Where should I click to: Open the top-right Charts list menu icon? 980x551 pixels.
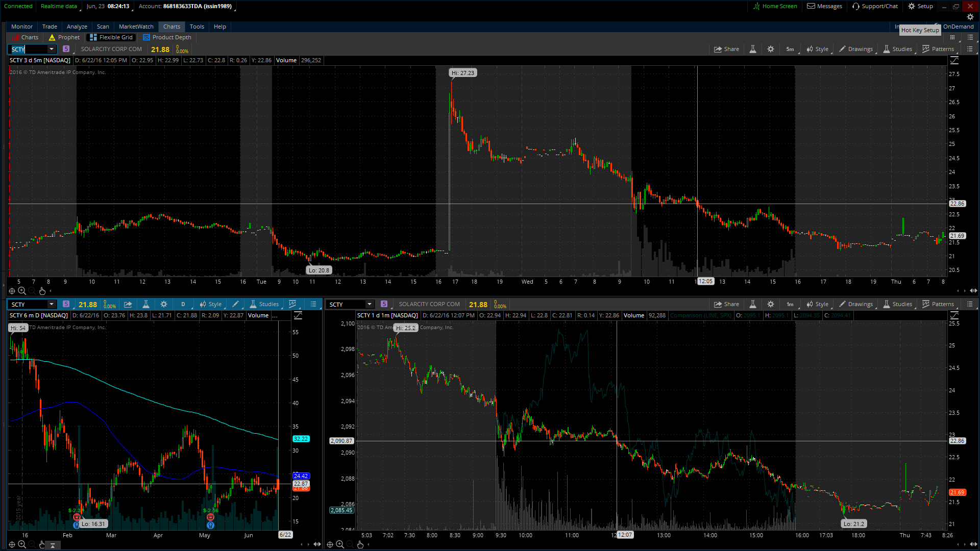[x=970, y=37]
